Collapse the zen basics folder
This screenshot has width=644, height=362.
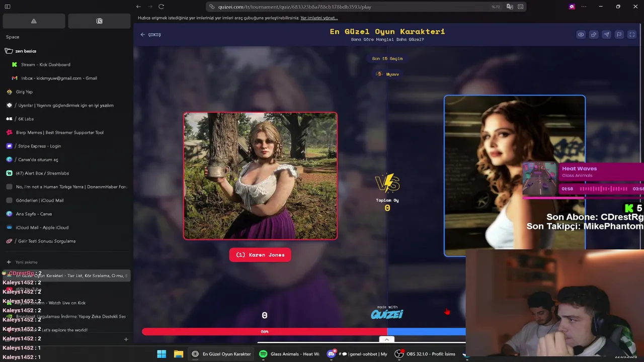point(26,51)
